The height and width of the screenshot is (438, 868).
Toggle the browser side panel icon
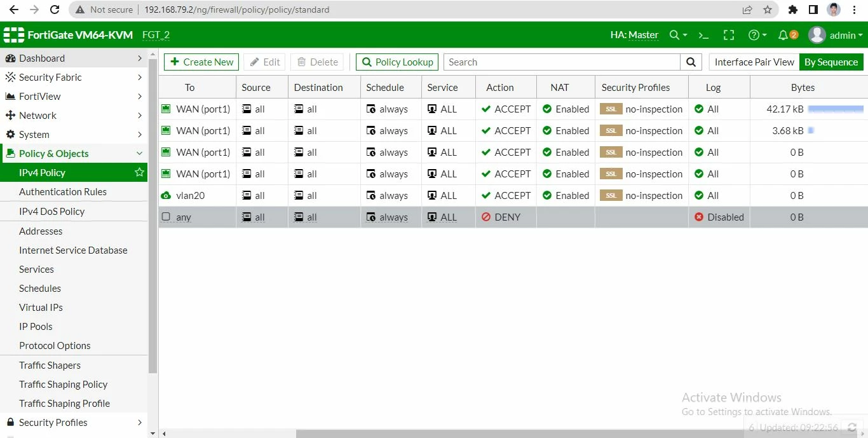tap(813, 10)
